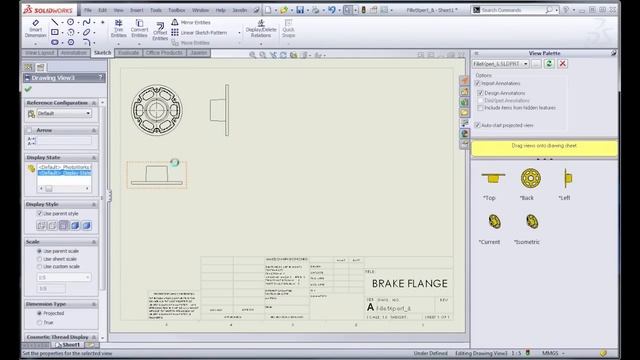Click Mirror Entities in the ribbon
The width and height of the screenshot is (640, 360).
191,22
